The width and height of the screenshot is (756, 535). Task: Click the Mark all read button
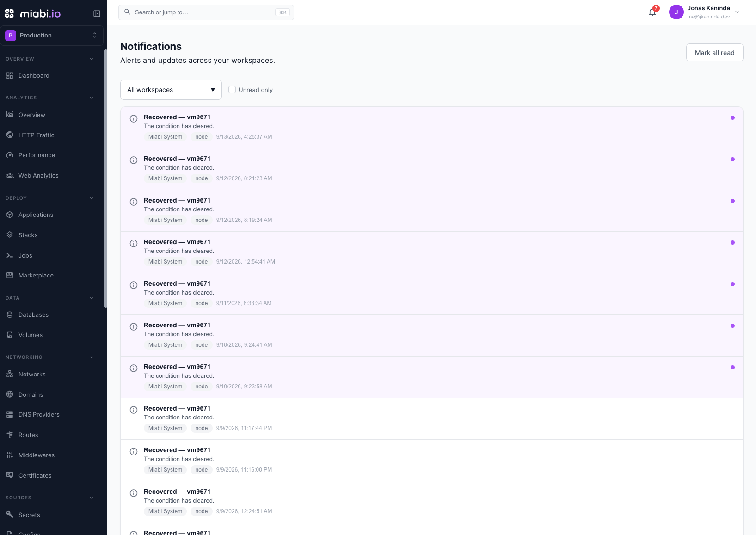714,53
